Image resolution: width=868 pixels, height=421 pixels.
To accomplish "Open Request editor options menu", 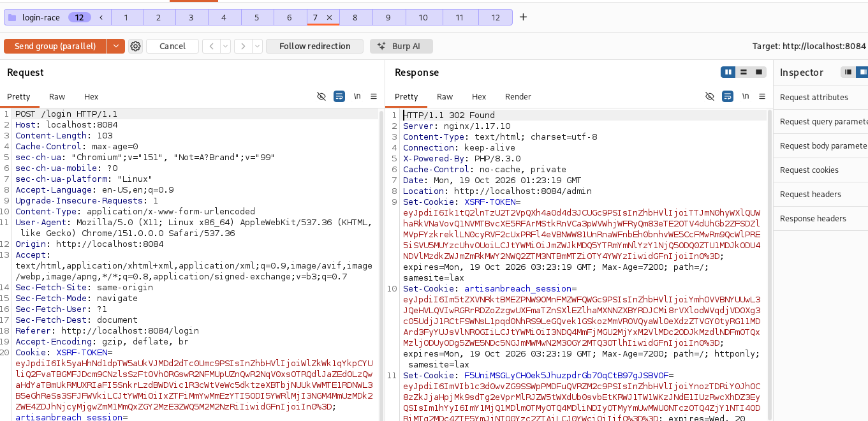I will (x=374, y=96).
